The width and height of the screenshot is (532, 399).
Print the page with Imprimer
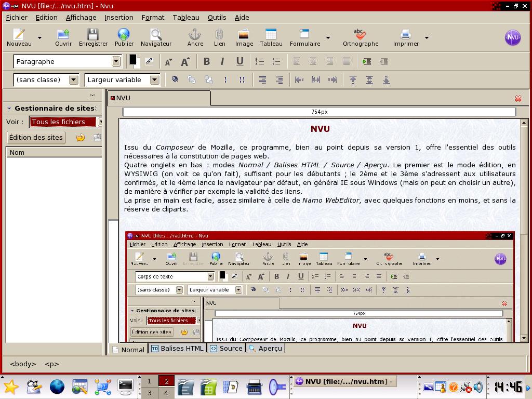point(406,37)
